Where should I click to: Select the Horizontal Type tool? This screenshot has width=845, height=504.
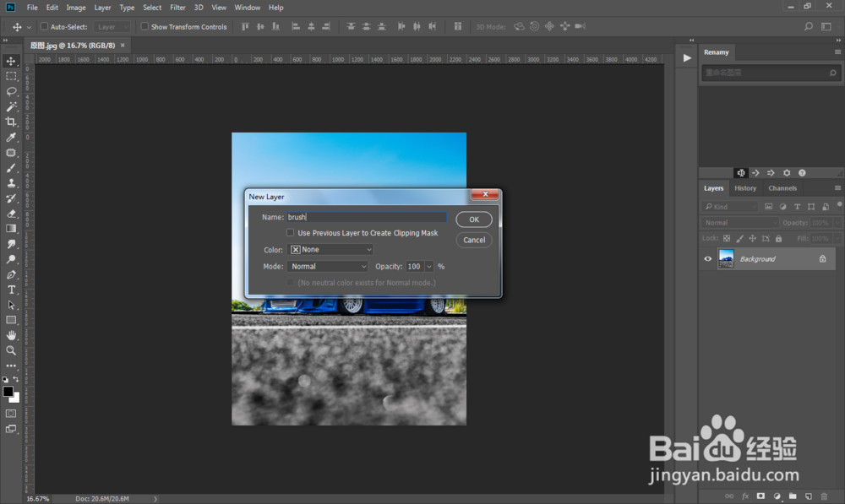coord(11,290)
